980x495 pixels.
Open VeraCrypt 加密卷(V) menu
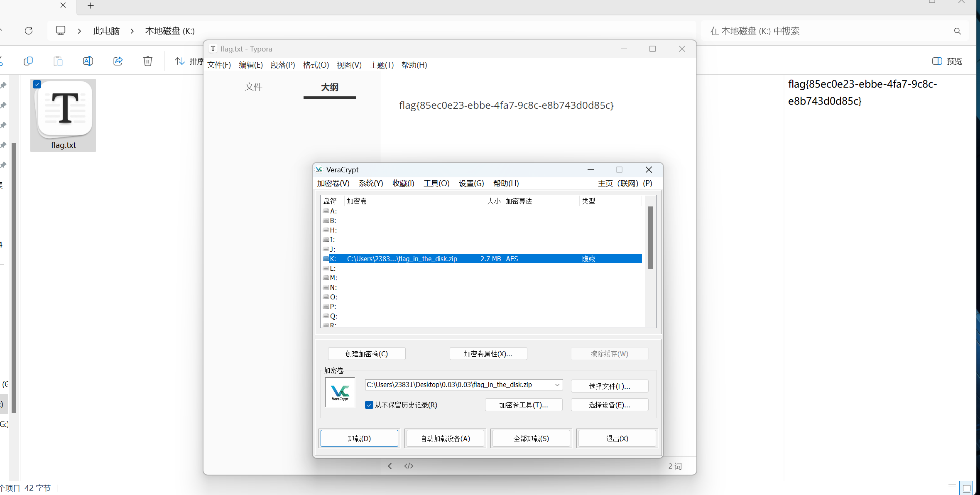(x=333, y=184)
